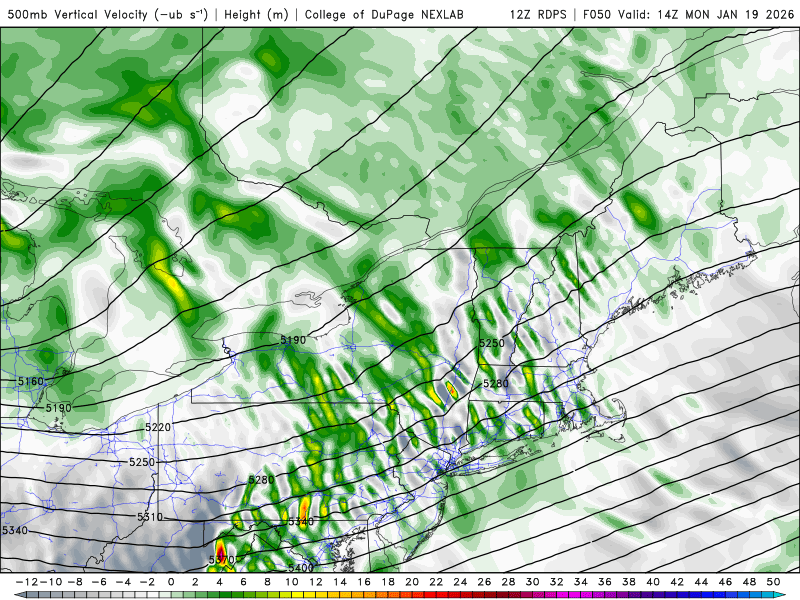Click the 5370 height contour label
800x600 pixels.
coord(221,560)
